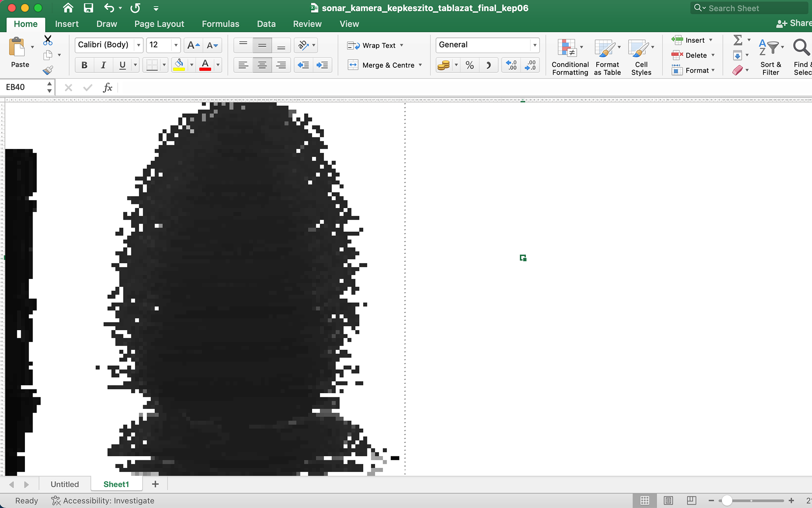This screenshot has height=508, width=812.
Task: Increase decimal places icon
Action: [x=511, y=65]
